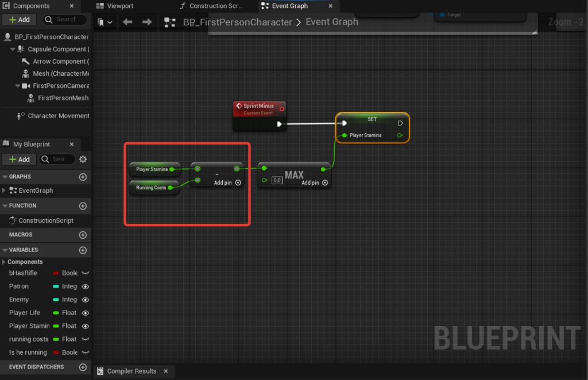Switch to the Viewport tab
The height and width of the screenshot is (380, 588).
tap(120, 6)
